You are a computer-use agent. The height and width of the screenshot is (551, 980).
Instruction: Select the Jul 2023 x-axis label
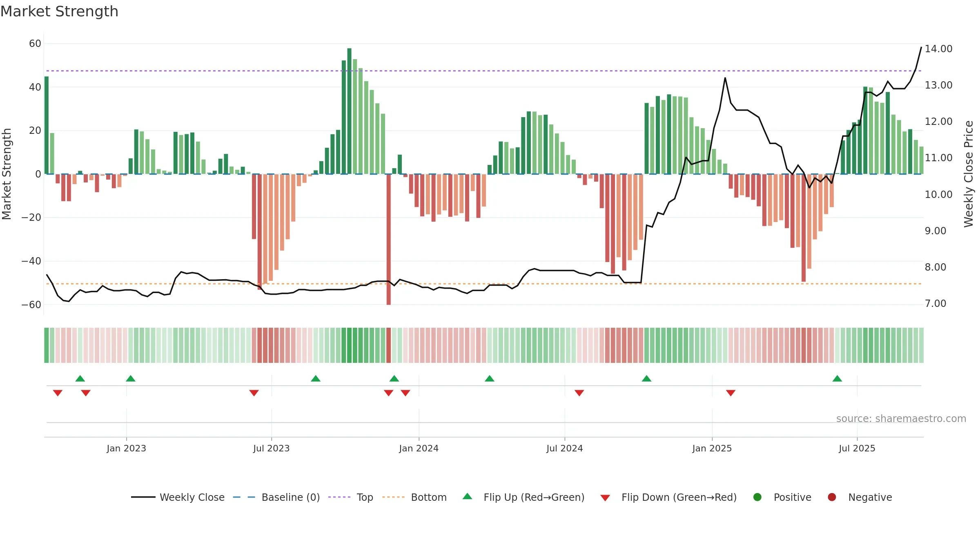(271, 448)
